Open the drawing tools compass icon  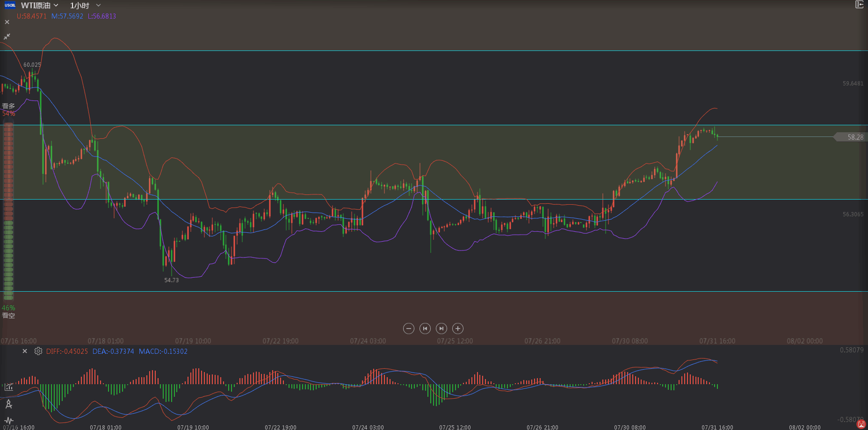[x=8, y=404]
